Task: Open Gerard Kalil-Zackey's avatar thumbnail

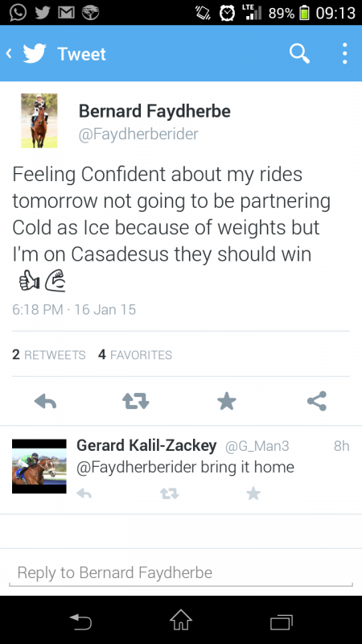Action: pos(39,466)
